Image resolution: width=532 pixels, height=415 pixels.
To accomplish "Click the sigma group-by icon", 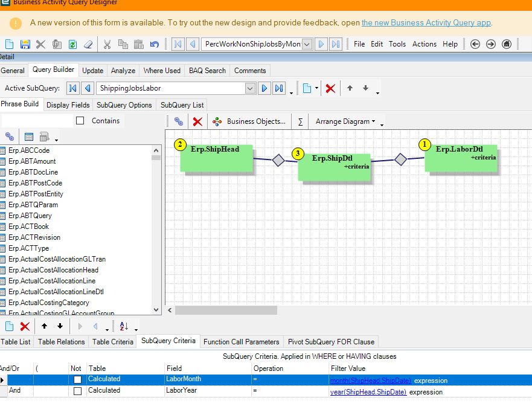I will 300,122.
